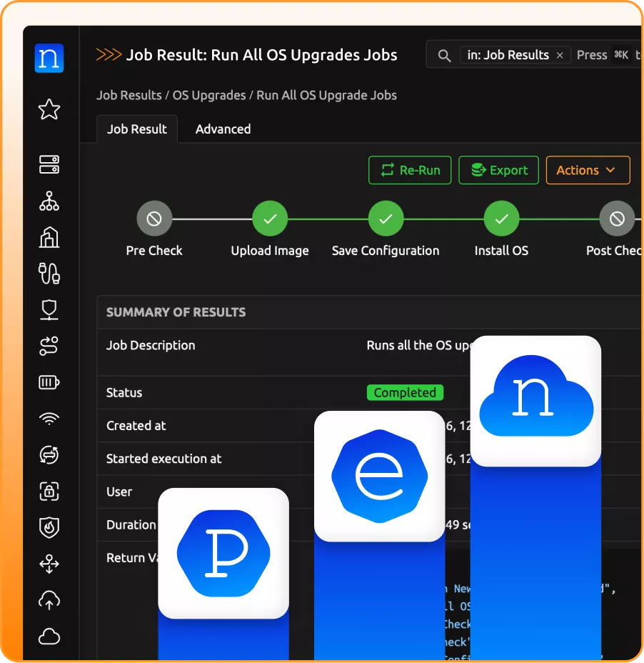644x663 pixels.
Task: Open OS Upgrades breadcrumb link
Action: pyautogui.click(x=208, y=95)
